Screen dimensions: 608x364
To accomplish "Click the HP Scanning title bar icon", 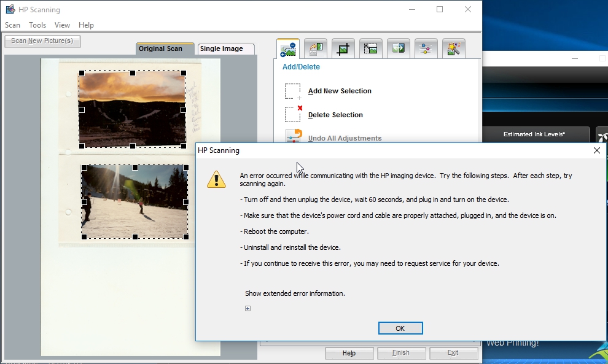I will (x=9, y=9).
